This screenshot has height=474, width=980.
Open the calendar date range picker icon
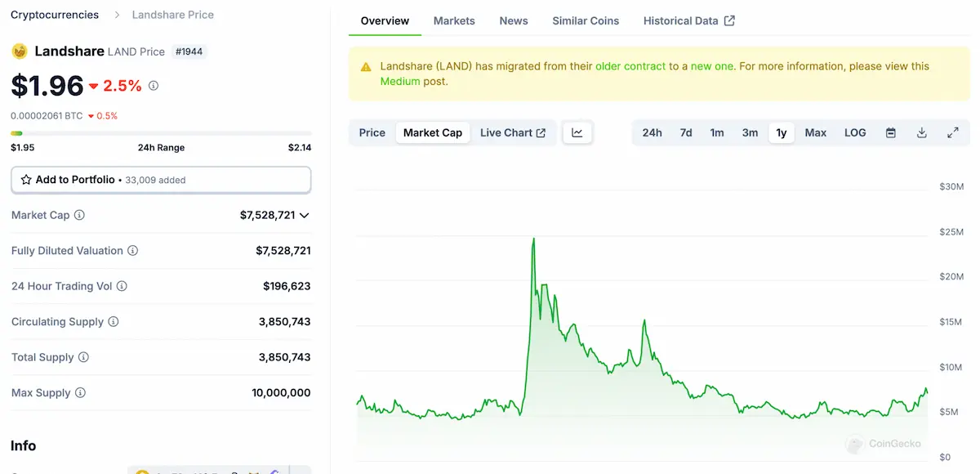(x=891, y=132)
